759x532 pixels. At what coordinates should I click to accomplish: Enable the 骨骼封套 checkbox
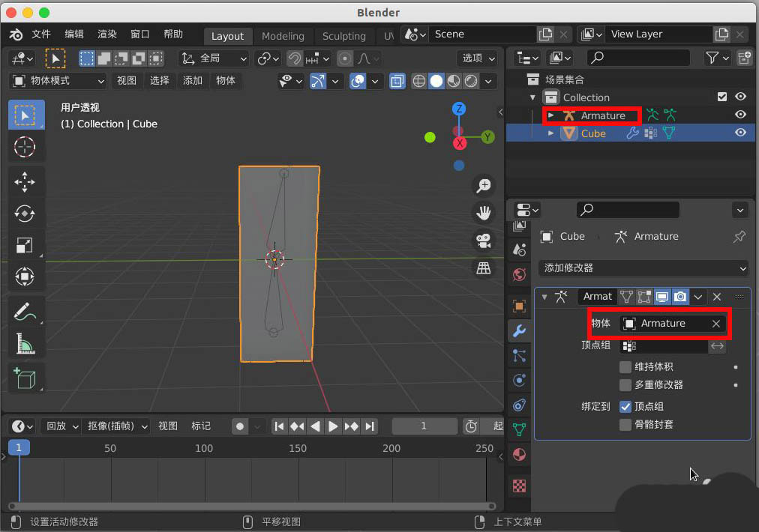625,425
